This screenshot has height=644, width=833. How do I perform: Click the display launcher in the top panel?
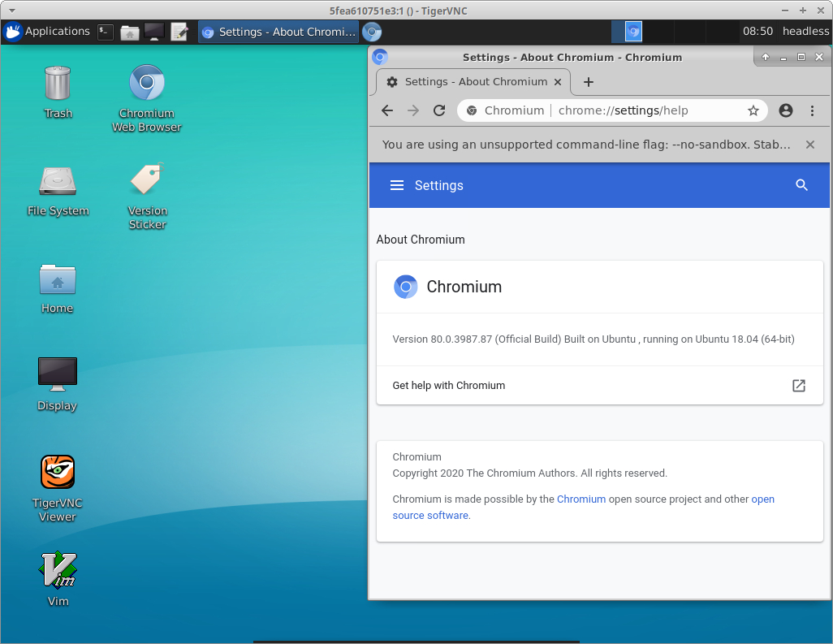[154, 32]
